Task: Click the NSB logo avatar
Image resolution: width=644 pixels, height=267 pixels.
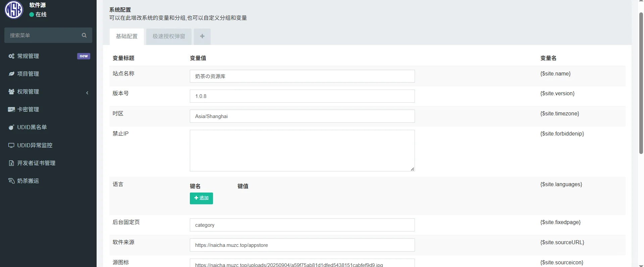Action: click(x=14, y=9)
